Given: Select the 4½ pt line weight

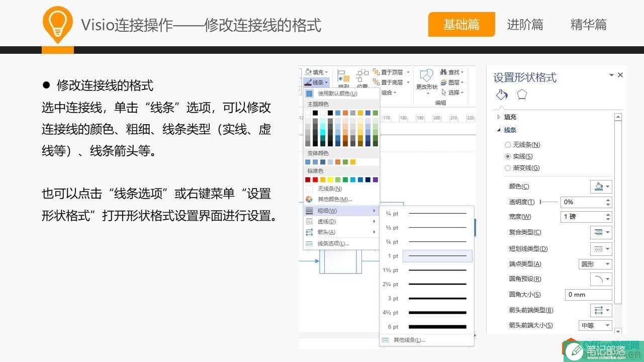Looking at the screenshot, I should coord(426,312).
